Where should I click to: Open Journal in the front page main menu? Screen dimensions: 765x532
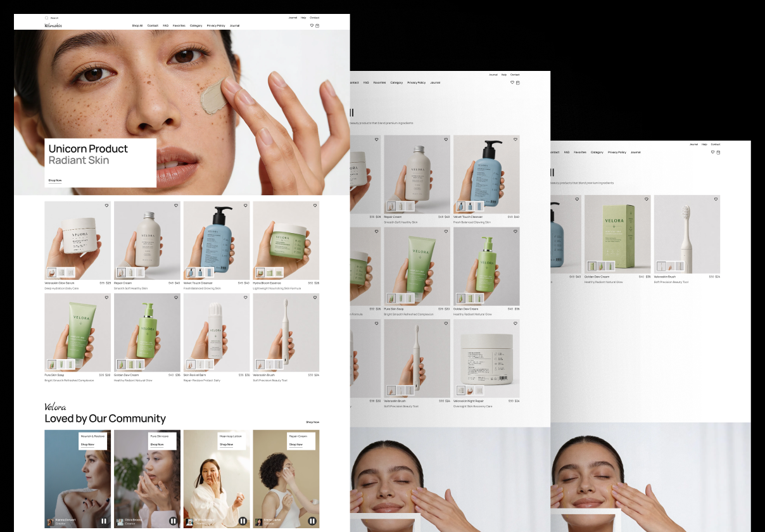[235, 25]
